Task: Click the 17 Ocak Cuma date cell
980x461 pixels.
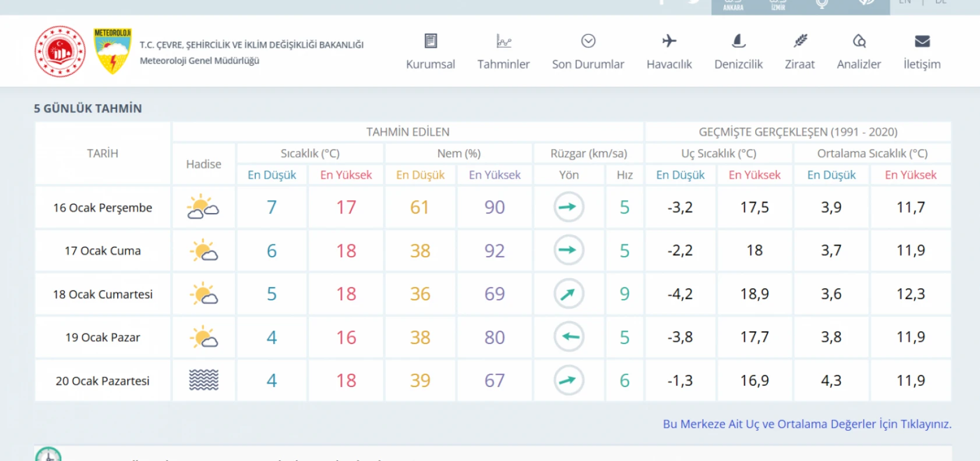Action: click(x=103, y=251)
